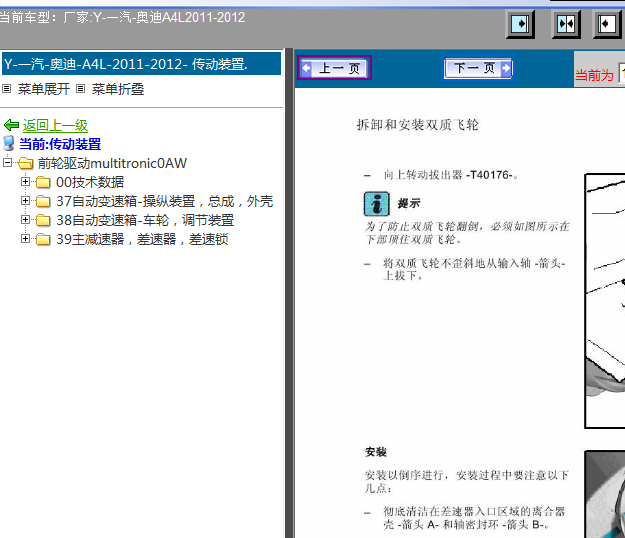Open 37自动变速箱-操纵装置，总成，外壳 item

pyautogui.click(x=165, y=201)
